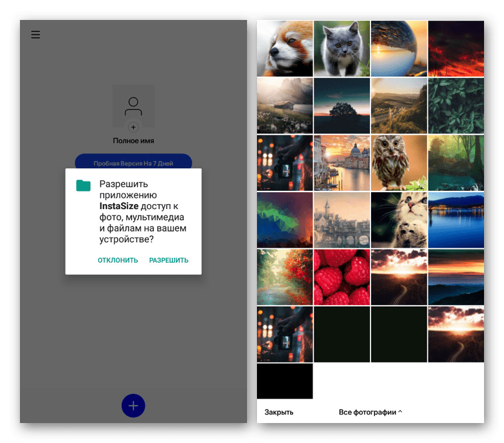Select the misty mountain cabin photo
Image resolution: width=504 pixels, height=443 pixels.
tap(285, 106)
